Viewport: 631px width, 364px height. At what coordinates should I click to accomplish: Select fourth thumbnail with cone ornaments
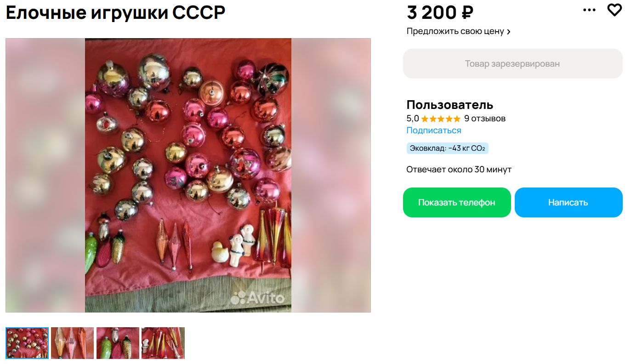tap(163, 343)
